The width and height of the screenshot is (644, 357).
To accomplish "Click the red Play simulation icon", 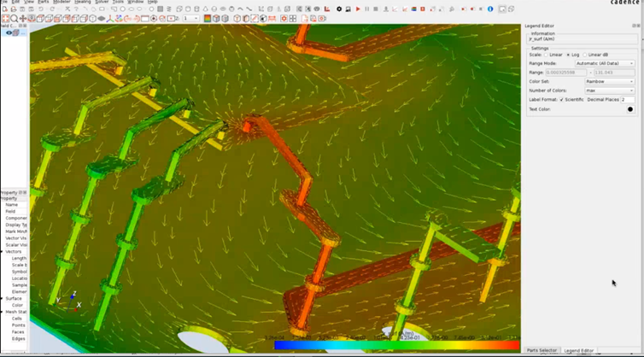I will (x=358, y=9).
